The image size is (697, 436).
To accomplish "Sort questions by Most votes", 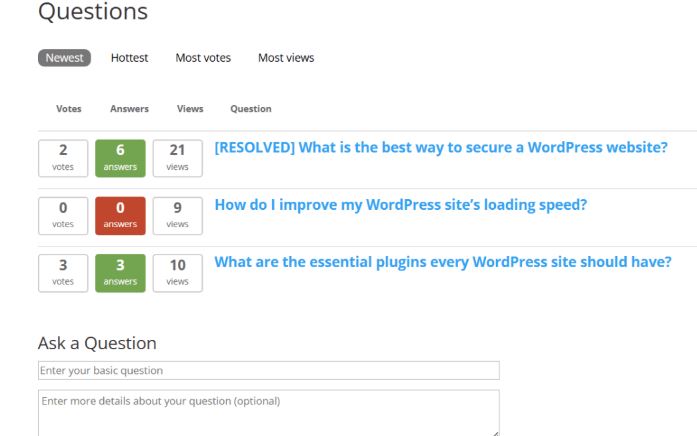I will click(x=203, y=58).
